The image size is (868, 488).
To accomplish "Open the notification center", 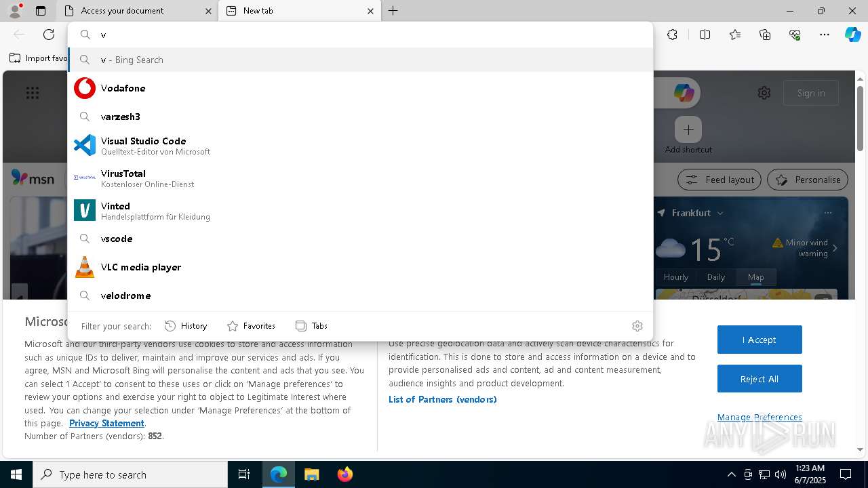I will 846,474.
